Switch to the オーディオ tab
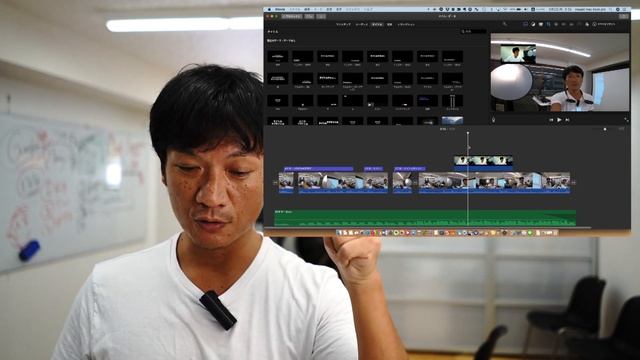This screenshot has height=360, width=640. [362, 24]
